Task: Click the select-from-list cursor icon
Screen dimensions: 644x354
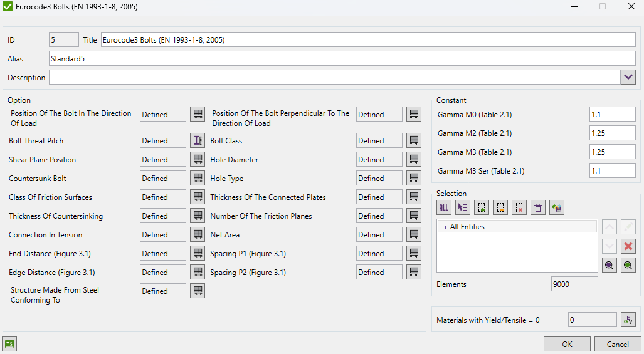Action: click(463, 208)
